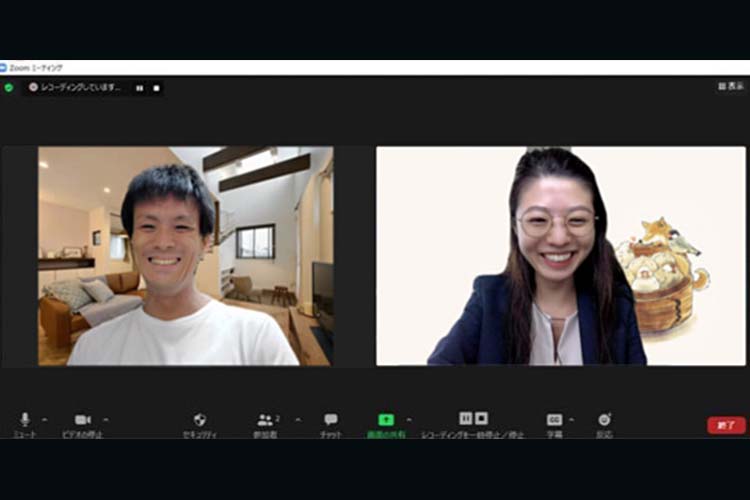Click the green Share Screen icon
This screenshot has height=500, width=750.
click(x=386, y=420)
